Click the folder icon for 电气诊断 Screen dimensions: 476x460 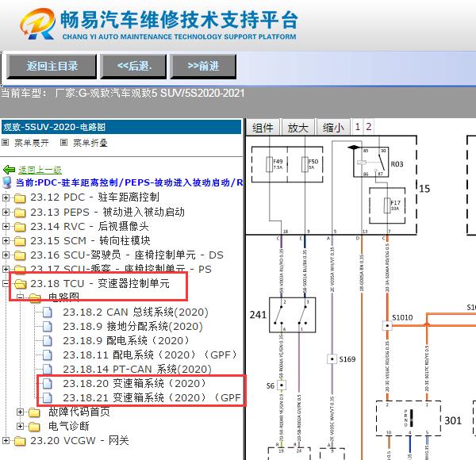tap(34, 427)
